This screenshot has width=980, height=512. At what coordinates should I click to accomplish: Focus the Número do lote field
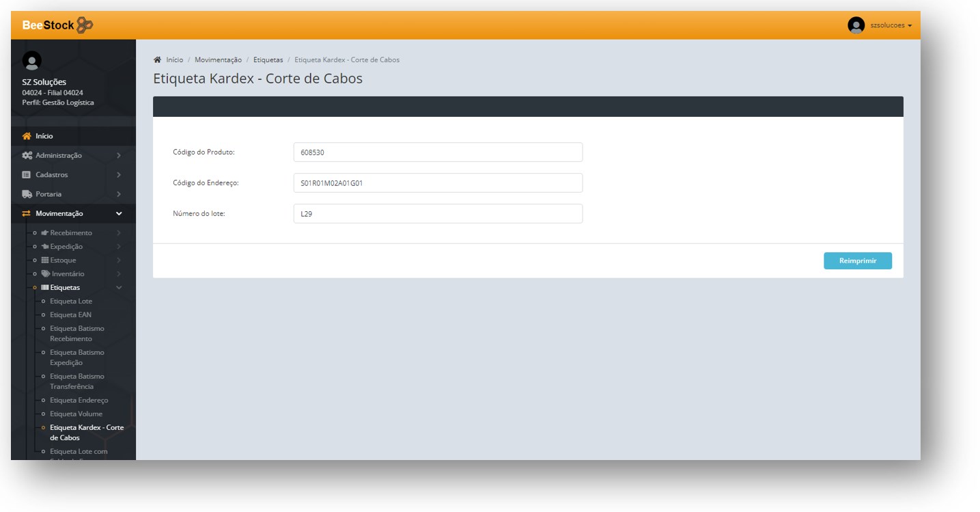click(438, 214)
